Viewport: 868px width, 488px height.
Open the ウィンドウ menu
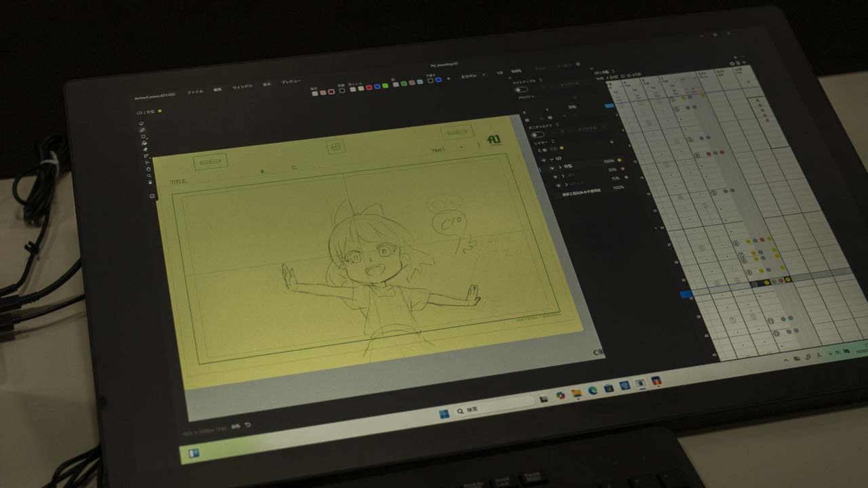click(242, 87)
